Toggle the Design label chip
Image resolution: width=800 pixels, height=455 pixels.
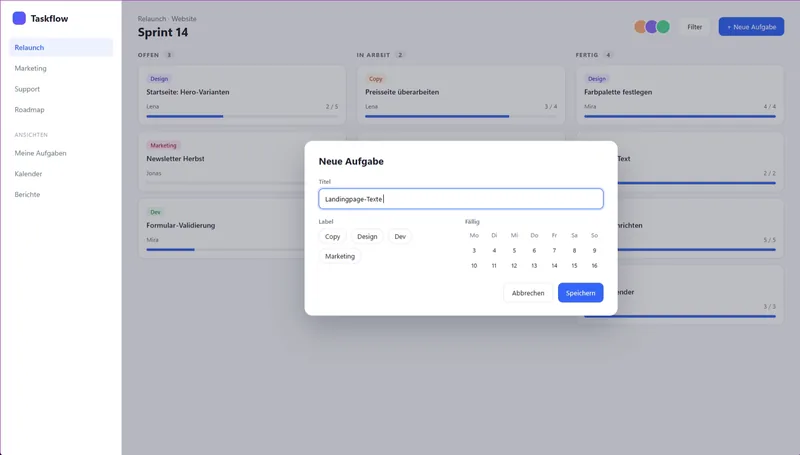[367, 236]
